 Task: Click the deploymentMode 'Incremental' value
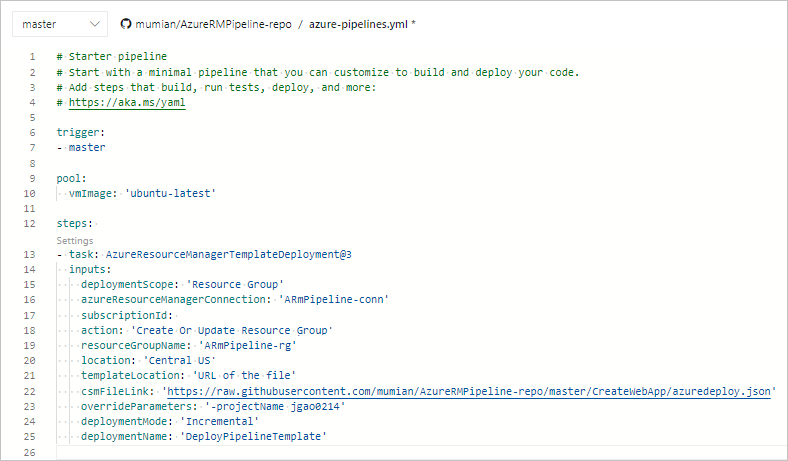pos(220,422)
